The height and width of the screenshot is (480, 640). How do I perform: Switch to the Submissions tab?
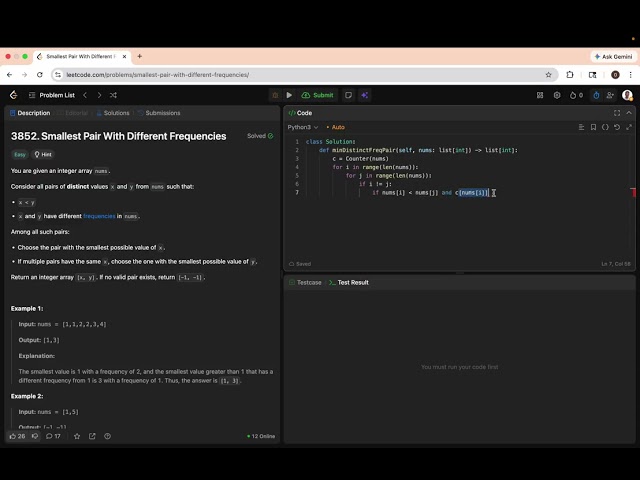(159, 113)
